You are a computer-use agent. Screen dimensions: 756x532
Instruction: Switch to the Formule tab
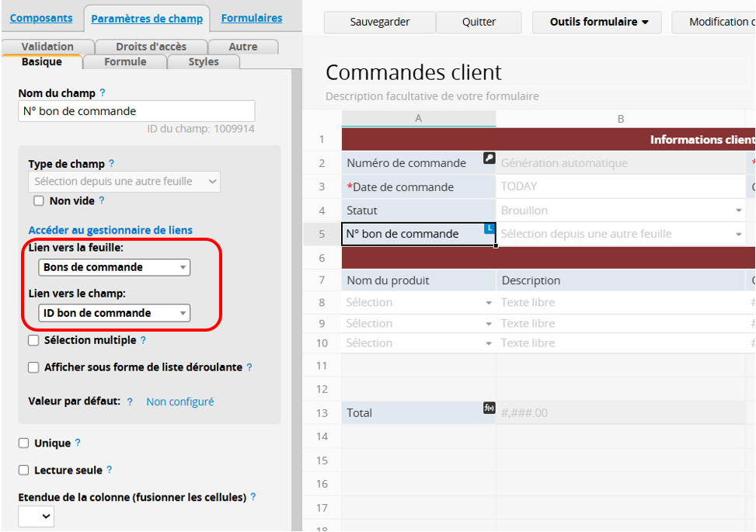[125, 61]
